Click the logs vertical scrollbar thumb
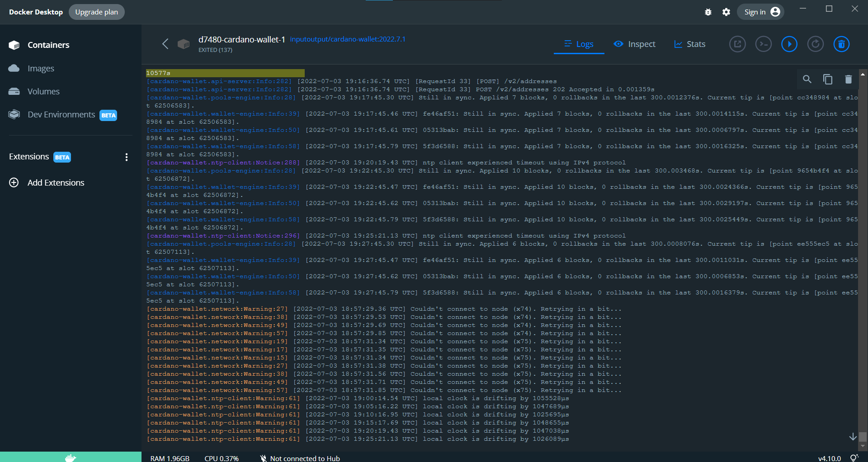The height and width of the screenshot is (462, 868). coord(863,437)
